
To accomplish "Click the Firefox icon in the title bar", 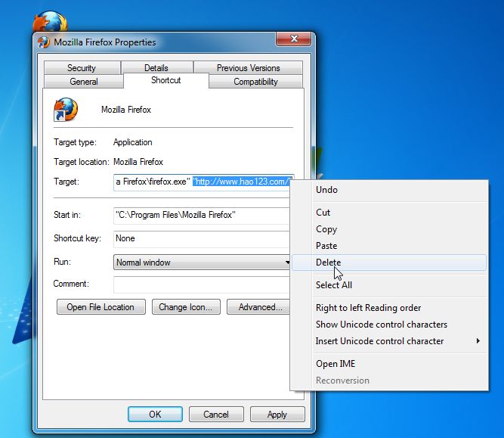I will pos(44,42).
